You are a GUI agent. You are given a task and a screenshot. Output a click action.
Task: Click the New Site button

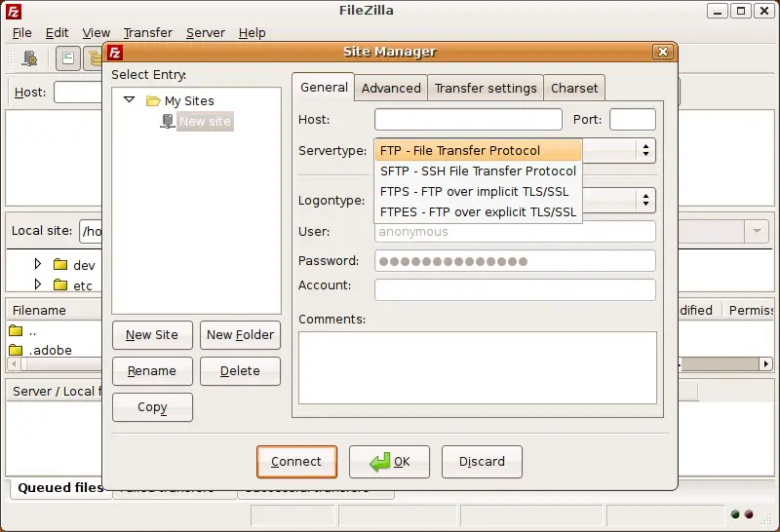[x=152, y=335]
